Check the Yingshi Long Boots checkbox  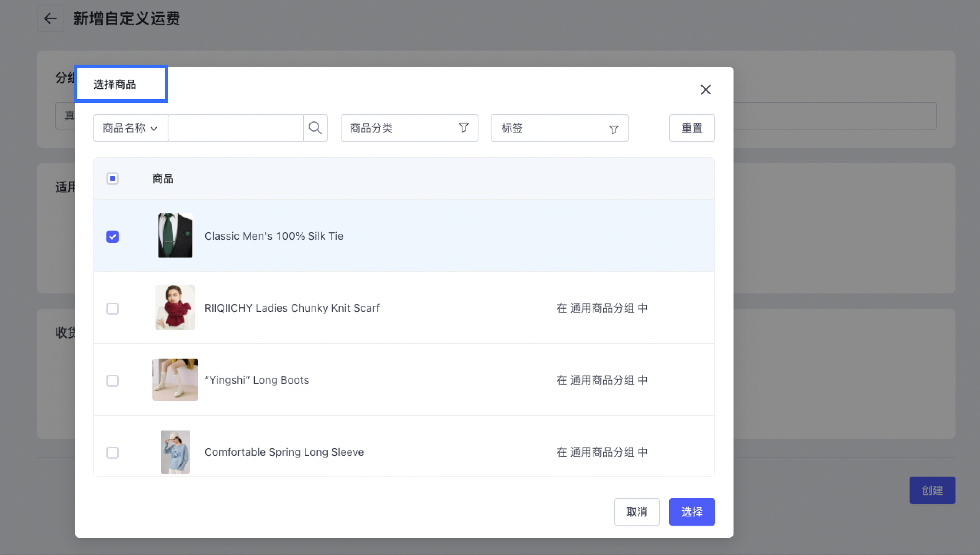point(112,380)
